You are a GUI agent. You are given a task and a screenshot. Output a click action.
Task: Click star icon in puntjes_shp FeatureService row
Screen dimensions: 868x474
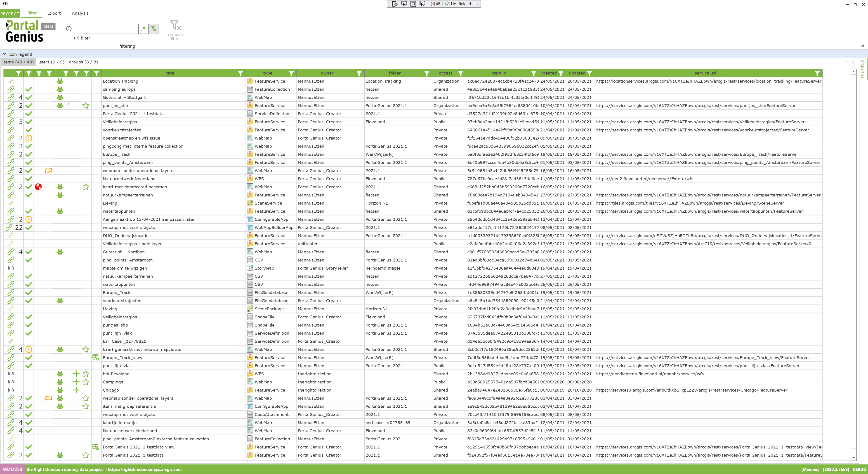(x=86, y=105)
